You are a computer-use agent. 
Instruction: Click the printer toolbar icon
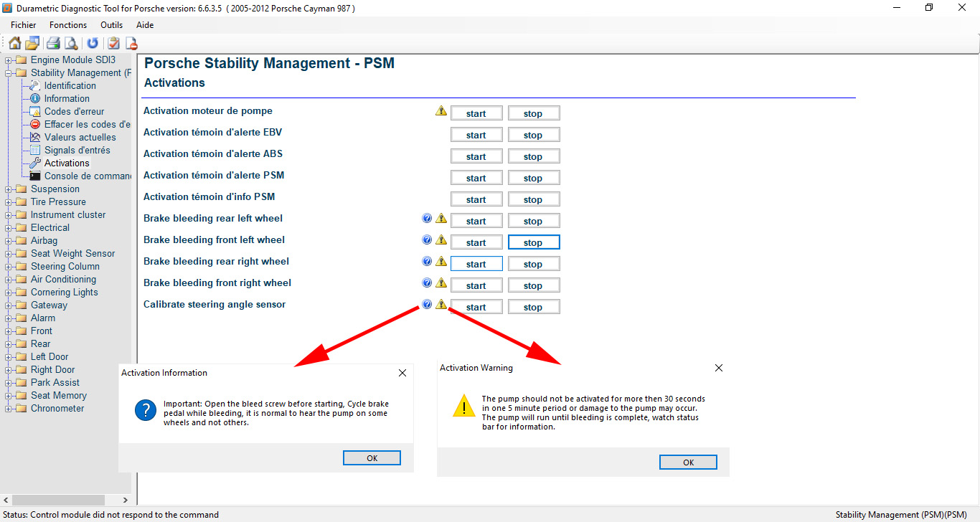pos(54,43)
